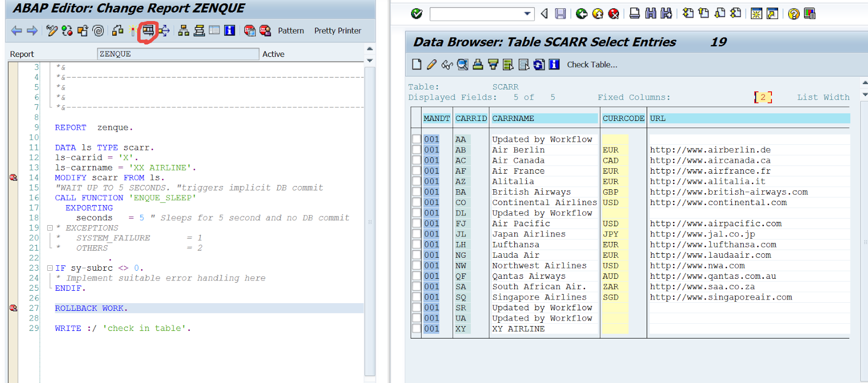
Task: Click the Fixed Columns input field
Action: (x=763, y=97)
